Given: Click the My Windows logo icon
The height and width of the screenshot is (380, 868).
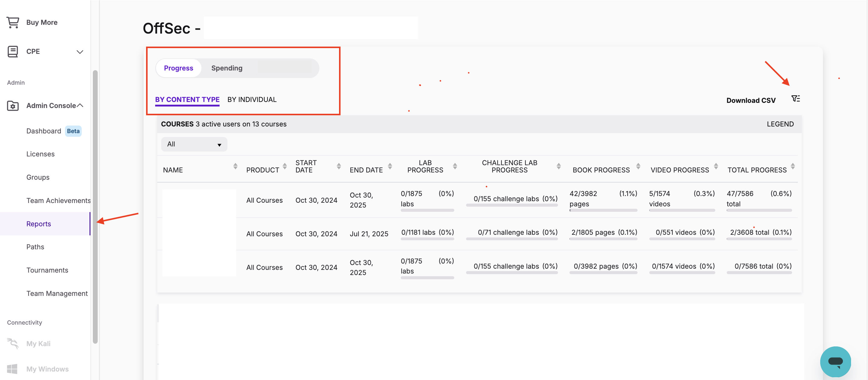Looking at the screenshot, I should coord(13,369).
